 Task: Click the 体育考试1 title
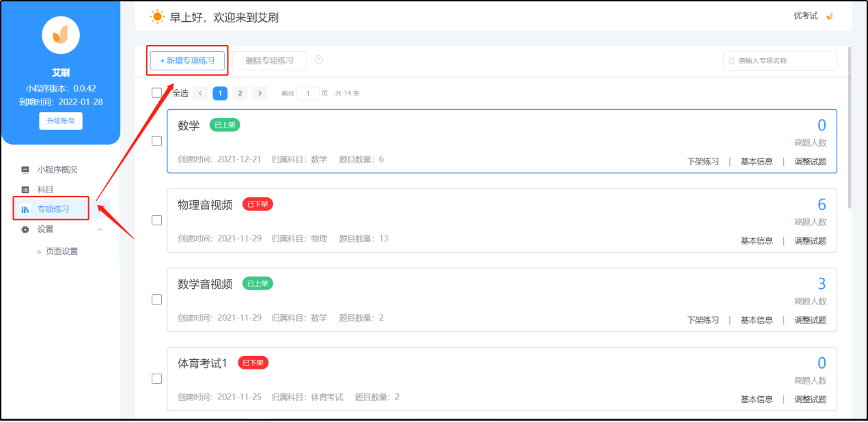(x=202, y=363)
